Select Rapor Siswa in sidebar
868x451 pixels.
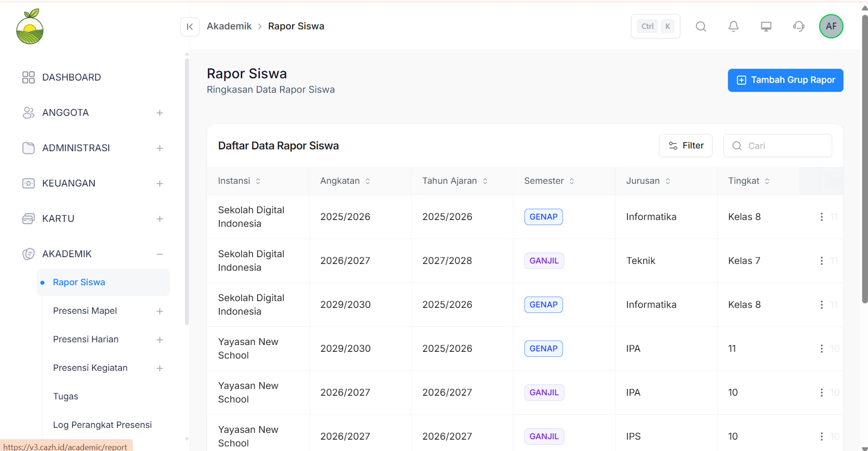pyautogui.click(x=103, y=282)
